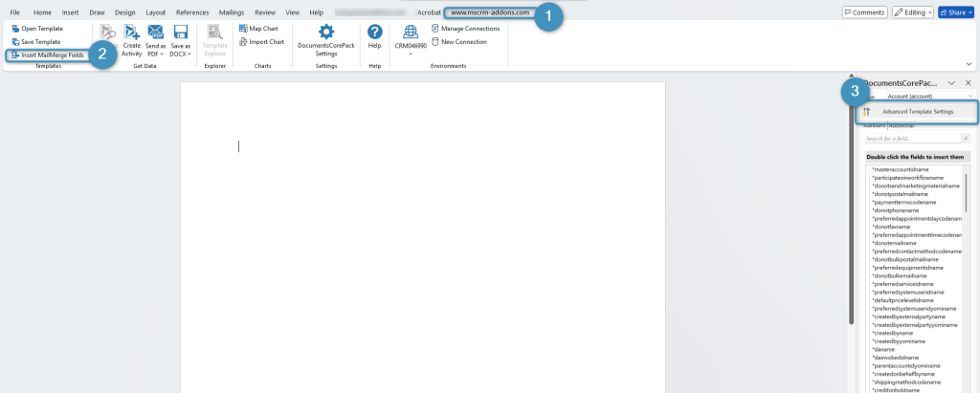980x393 pixels.
Task: Click the field search magnifier icon
Action: [966, 139]
